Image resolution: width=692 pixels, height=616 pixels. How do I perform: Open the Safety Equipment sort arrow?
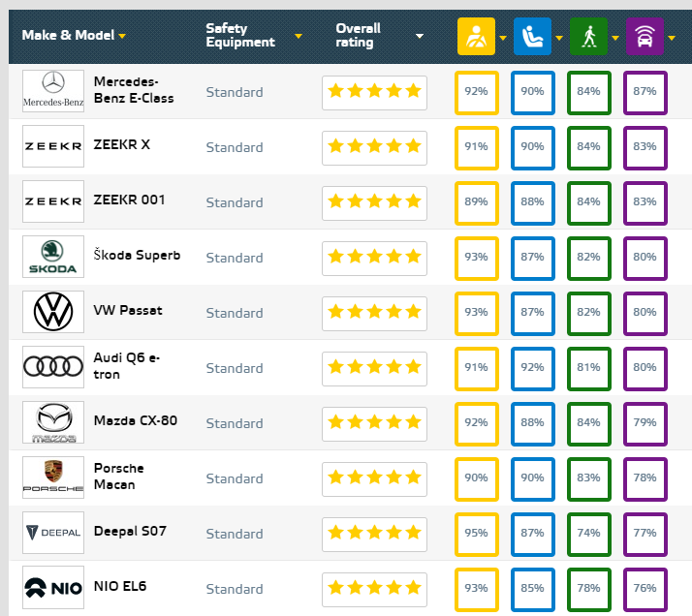click(x=299, y=37)
